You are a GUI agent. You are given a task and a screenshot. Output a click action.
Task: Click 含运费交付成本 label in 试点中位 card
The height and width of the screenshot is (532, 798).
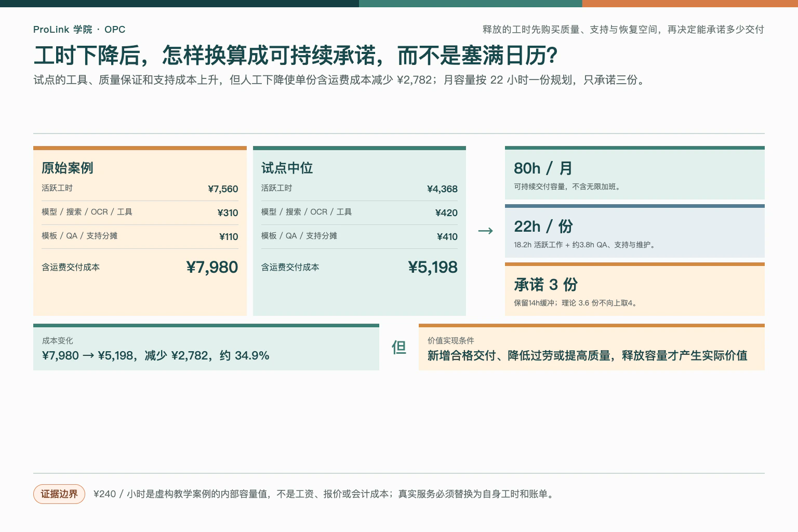point(290,267)
